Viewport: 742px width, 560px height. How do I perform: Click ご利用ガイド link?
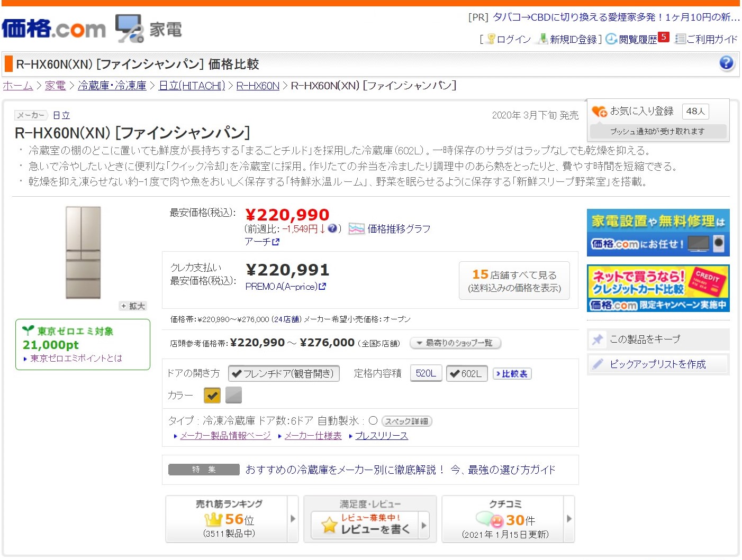click(x=712, y=39)
